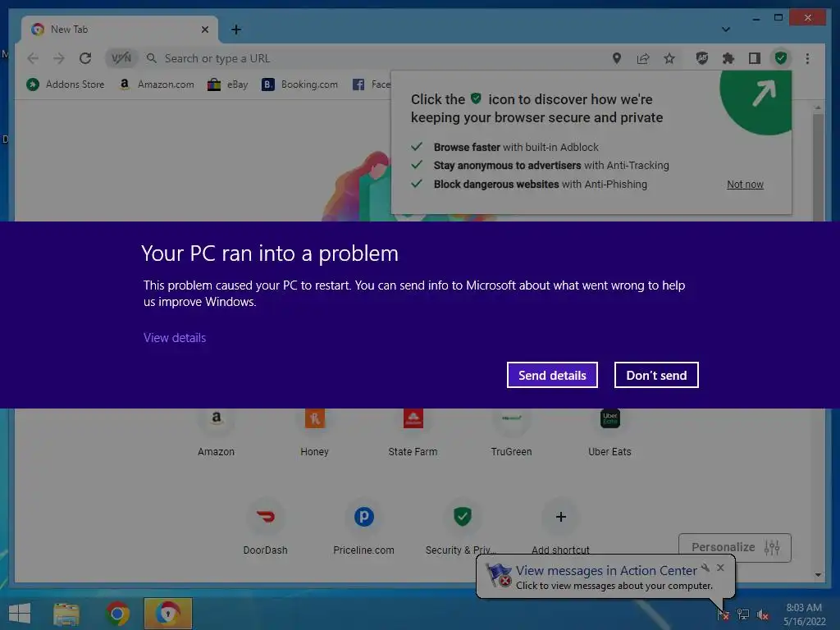Close the Action Center balloon notification

tap(720, 568)
